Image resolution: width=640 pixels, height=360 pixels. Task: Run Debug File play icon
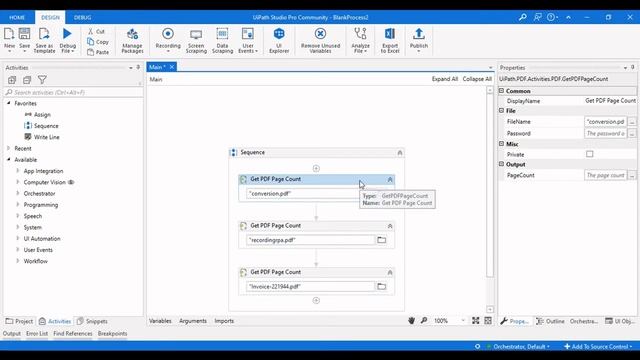67,34
